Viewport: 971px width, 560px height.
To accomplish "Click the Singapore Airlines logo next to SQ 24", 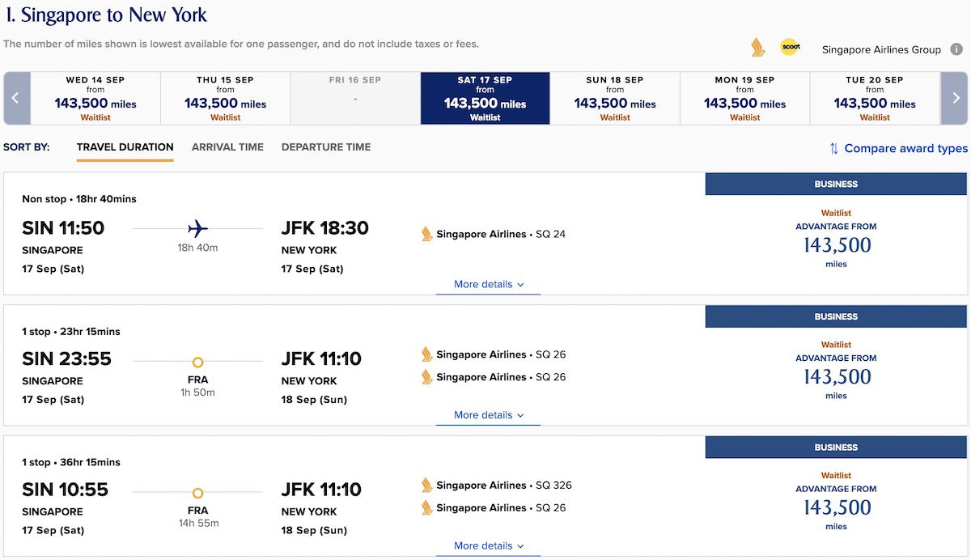I will [426, 234].
